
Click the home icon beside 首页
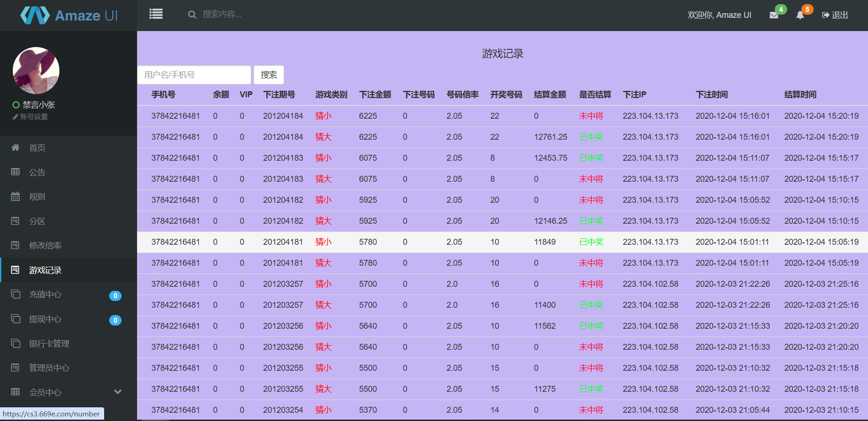16,147
